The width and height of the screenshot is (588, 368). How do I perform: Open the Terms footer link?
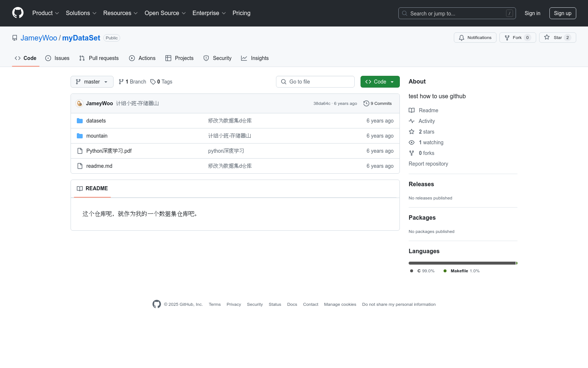(215, 304)
